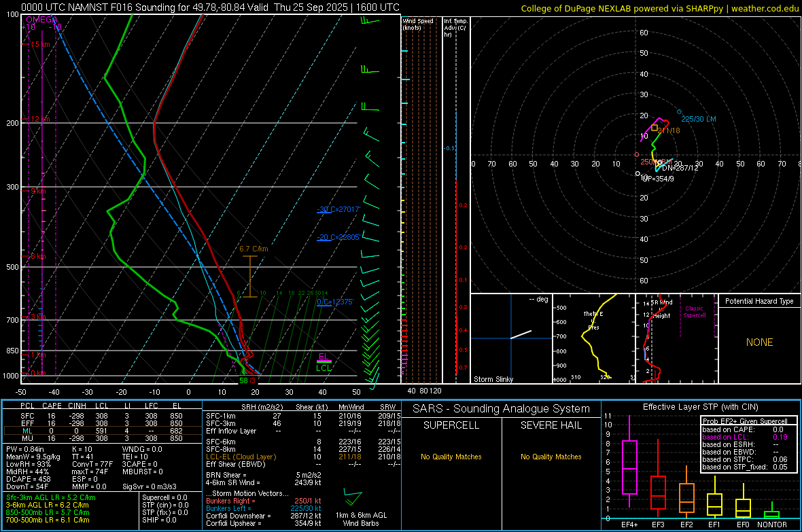This screenshot has height=532, width=802.
Task: Select the 500 mb pressure axis label
Action: pos(12,267)
